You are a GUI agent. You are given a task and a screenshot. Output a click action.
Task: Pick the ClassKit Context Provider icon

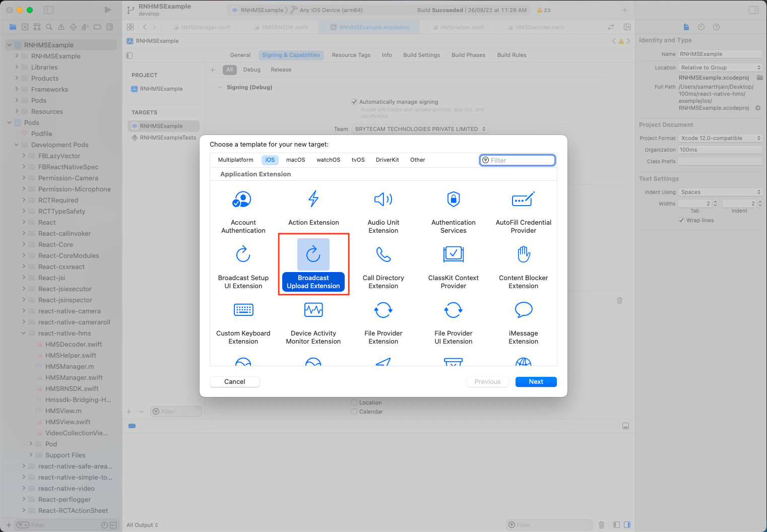tap(453, 255)
